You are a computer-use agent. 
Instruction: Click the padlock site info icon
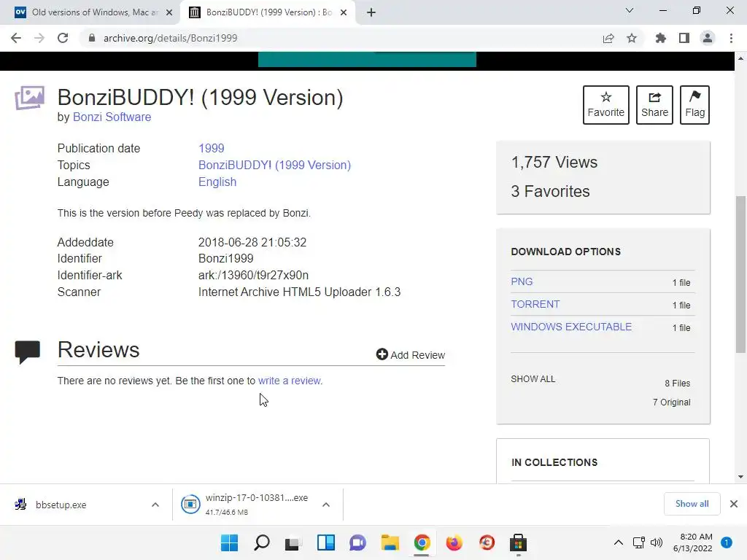92,38
